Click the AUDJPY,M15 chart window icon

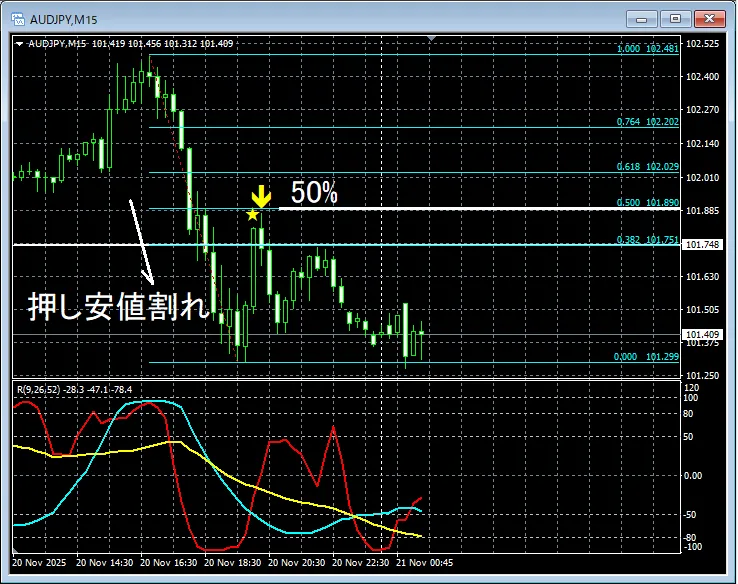click(x=18, y=19)
